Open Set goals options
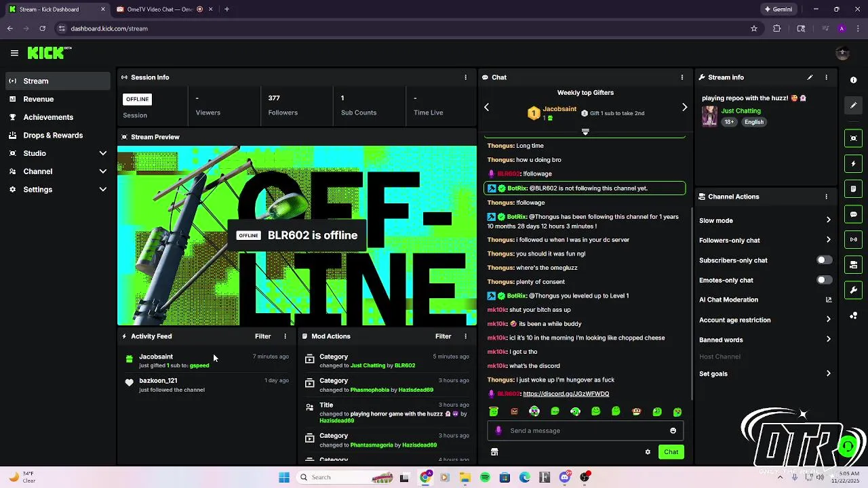The height and width of the screenshot is (488, 868). click(x=765, y=373)
